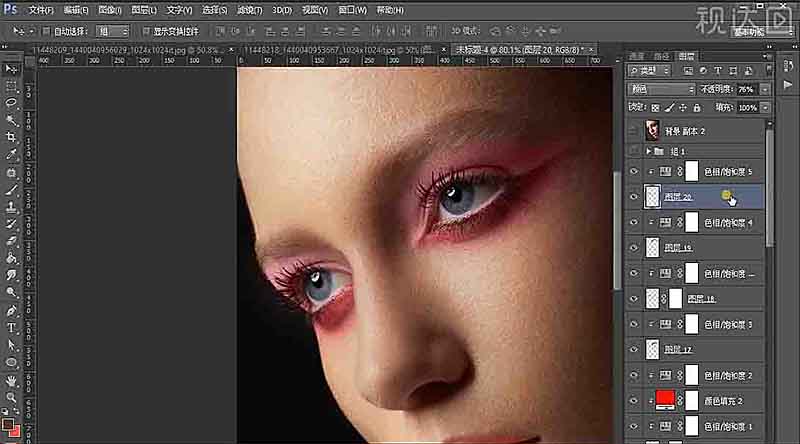Viewport: 800px width, 444px height.
Task: Hide the 色相/饱和度 3 layer
Action: click(634, 325)
